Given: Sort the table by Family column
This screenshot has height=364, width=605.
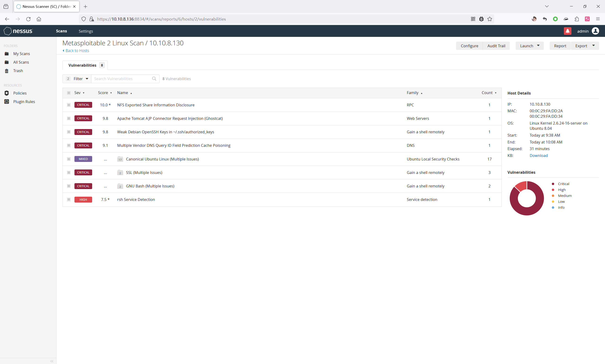Looking at the screenshot, I should [415, 93].
